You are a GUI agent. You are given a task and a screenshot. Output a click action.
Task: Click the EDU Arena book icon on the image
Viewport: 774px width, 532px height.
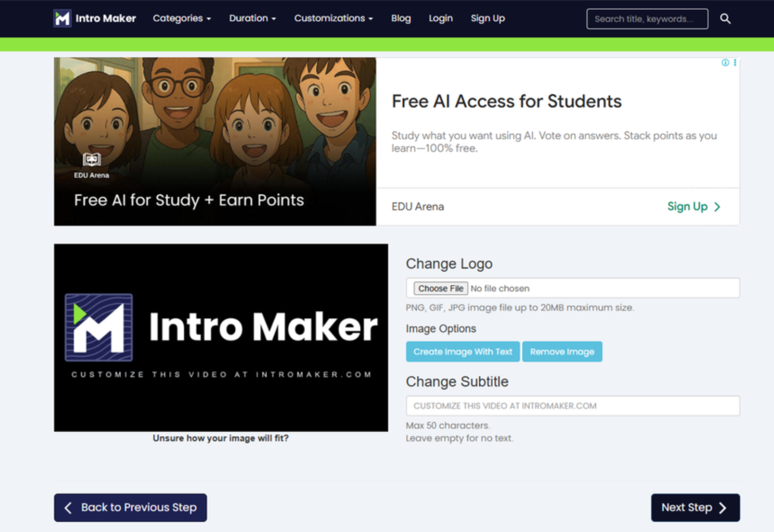point(91,160)
